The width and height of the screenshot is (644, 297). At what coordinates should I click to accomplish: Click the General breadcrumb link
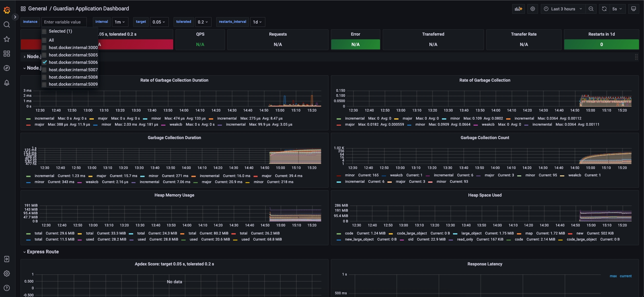pos(37,9)
